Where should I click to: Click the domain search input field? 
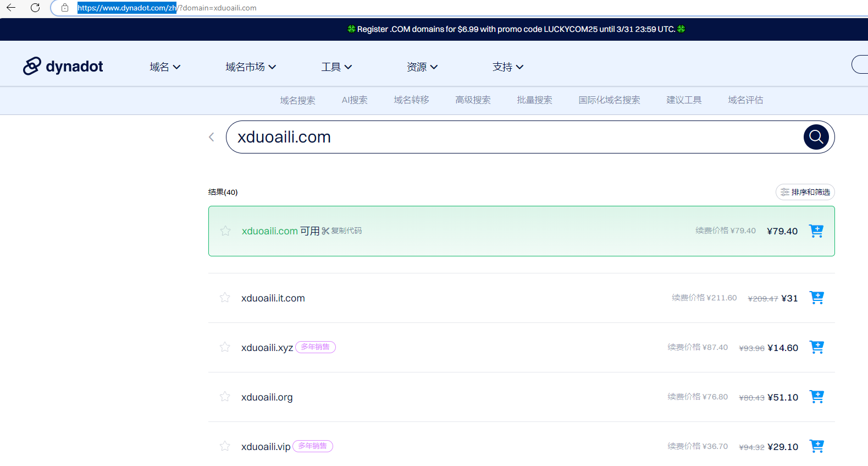click(511, 137)
